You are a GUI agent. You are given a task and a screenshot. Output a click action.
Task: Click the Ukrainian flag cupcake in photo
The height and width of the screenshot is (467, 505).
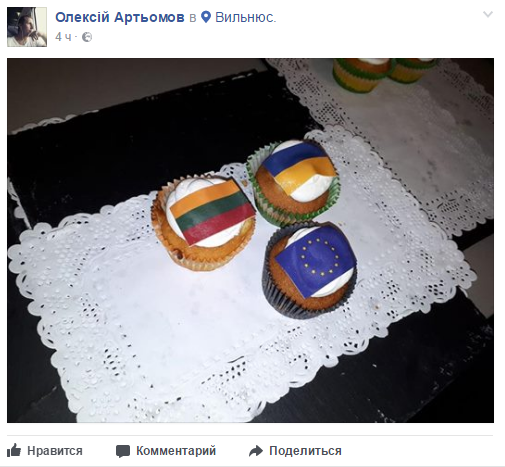tap(293, 182)
